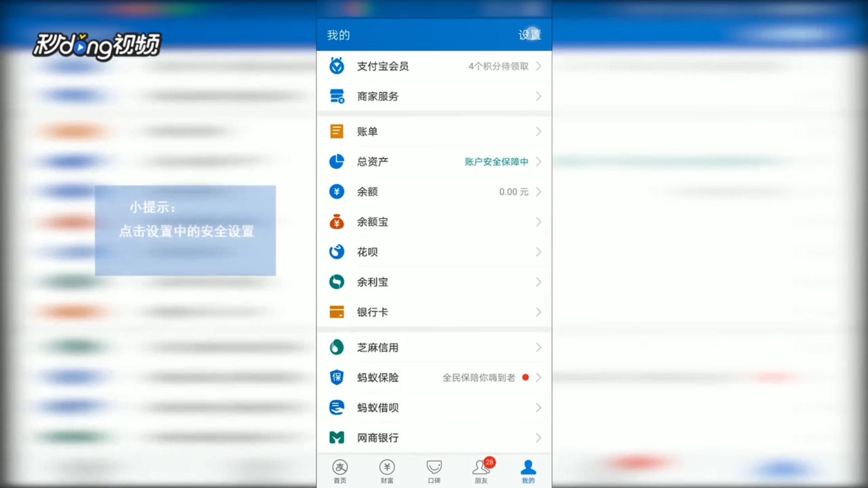Expand the 余额 row chevron
868x488 pixels.
point(539,192)
